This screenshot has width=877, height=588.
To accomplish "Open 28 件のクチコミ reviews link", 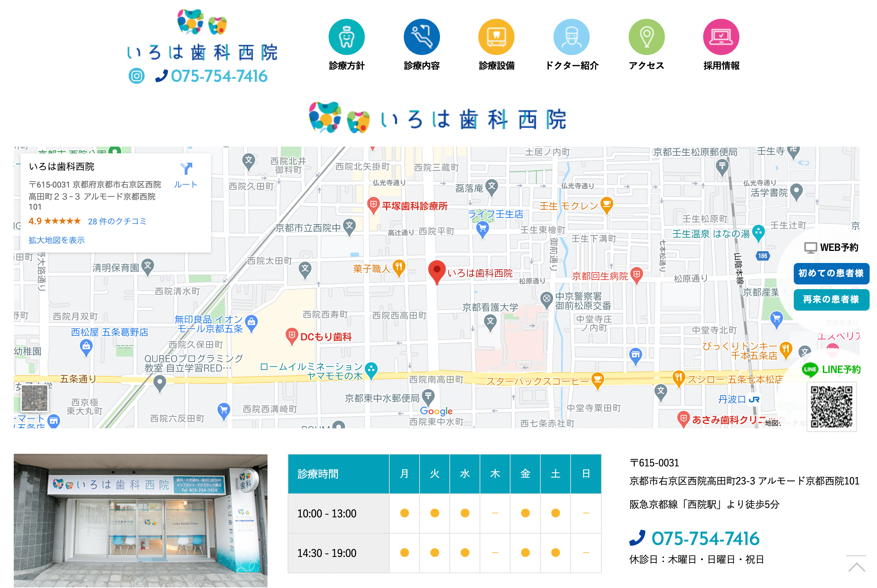I will (x=117, y=221).
